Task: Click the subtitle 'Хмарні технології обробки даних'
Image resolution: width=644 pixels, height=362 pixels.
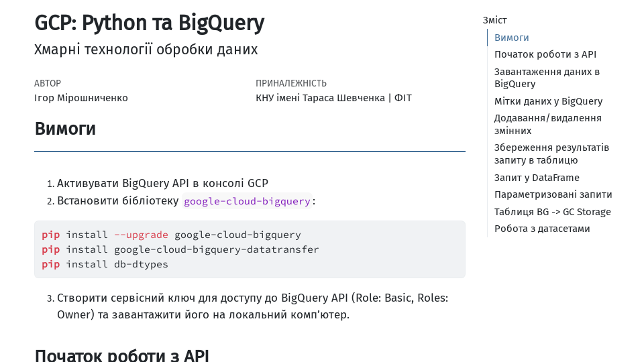Action: [x=146, y=50]
